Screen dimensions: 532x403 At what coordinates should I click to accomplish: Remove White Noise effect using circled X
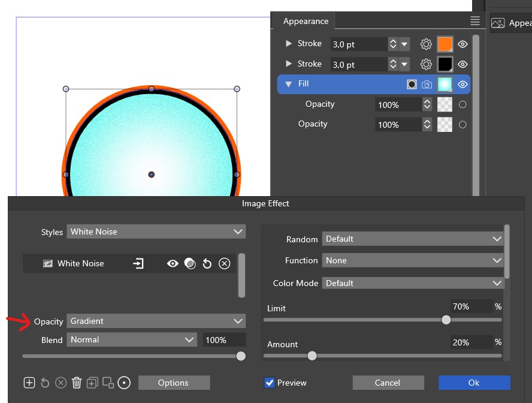pyautogui.click(x=225, y=263)
